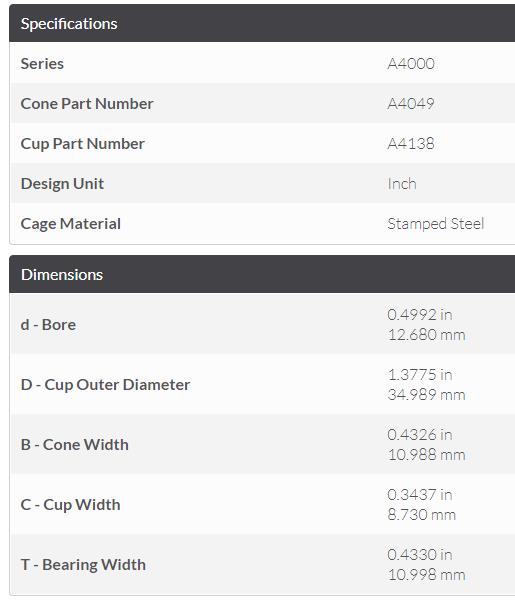
Task: Select the D - Cup Outer Diameter label
Action: point(105,385)
